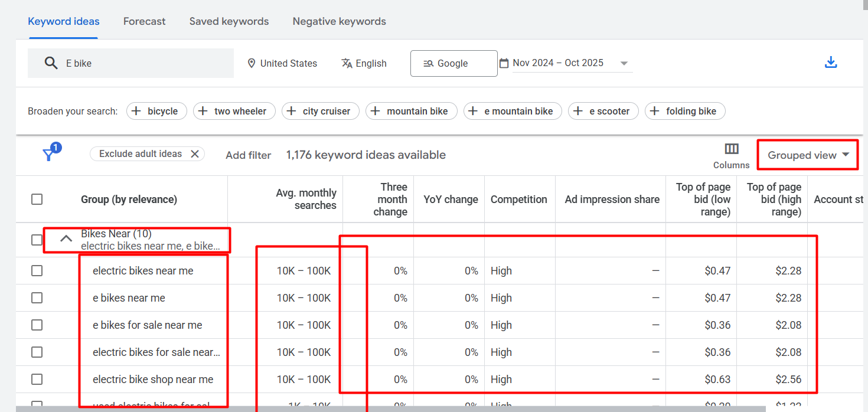Screen dimensions: 868x412
Task: Click the download keyword ideas icon
Action: (831, 63)
